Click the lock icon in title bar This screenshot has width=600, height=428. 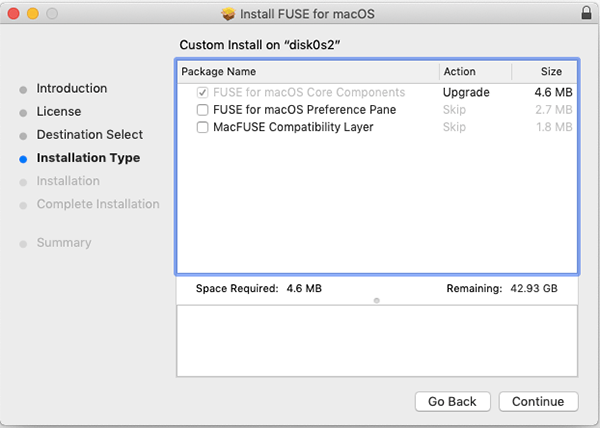(586, 13)
